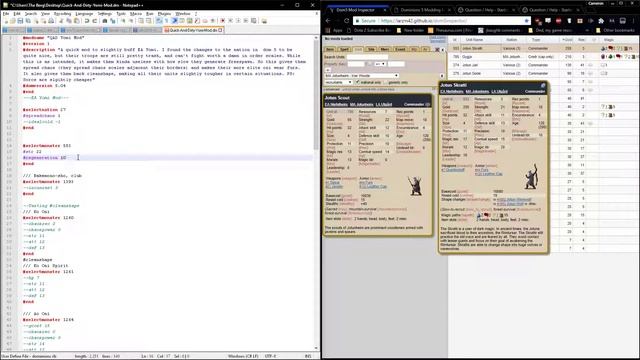Click the Print icon in Notepad++ toolbar

[x=51, y=20]
